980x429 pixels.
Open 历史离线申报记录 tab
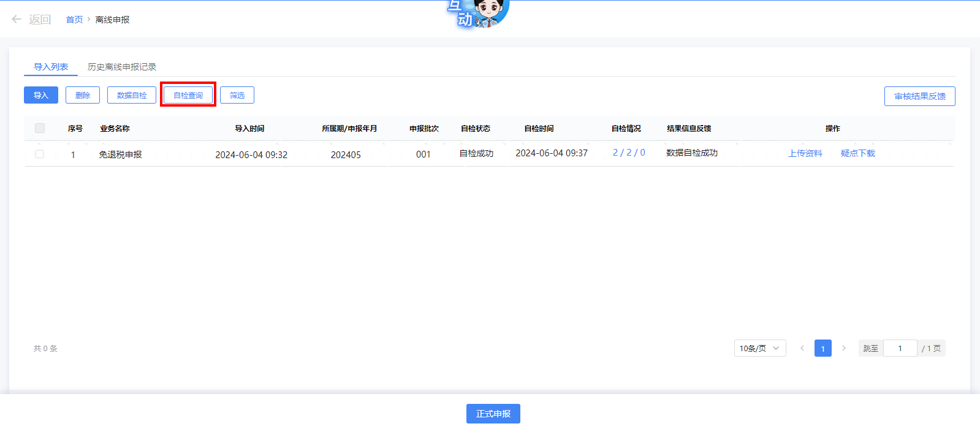(121, 67)
